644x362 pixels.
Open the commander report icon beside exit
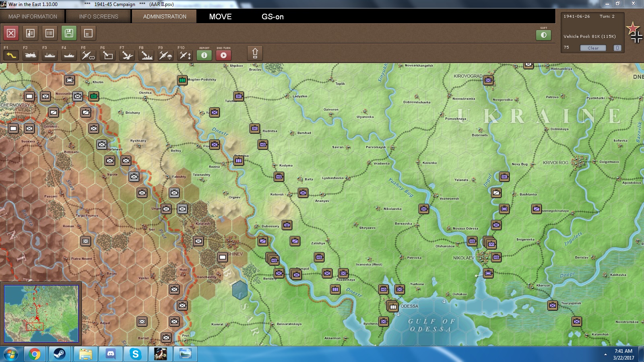coord(31,33)
